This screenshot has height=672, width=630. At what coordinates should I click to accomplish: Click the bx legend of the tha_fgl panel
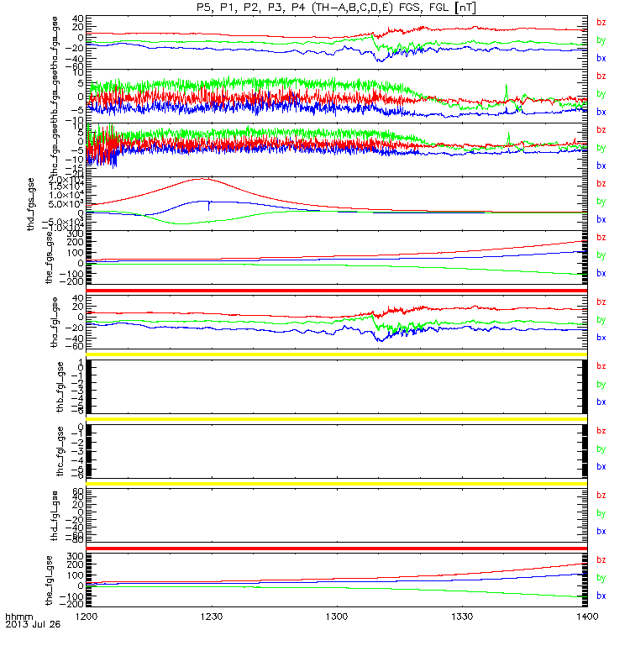pos(601,338)
